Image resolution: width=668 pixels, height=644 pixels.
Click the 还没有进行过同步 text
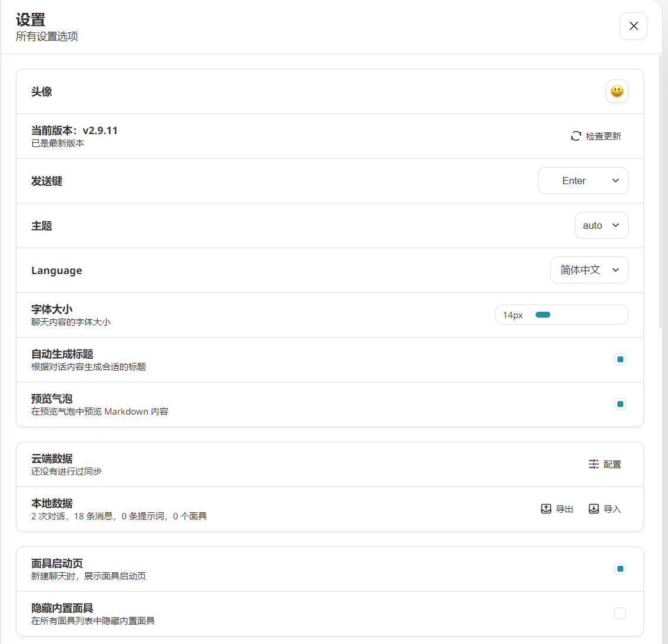click(67, 472)
